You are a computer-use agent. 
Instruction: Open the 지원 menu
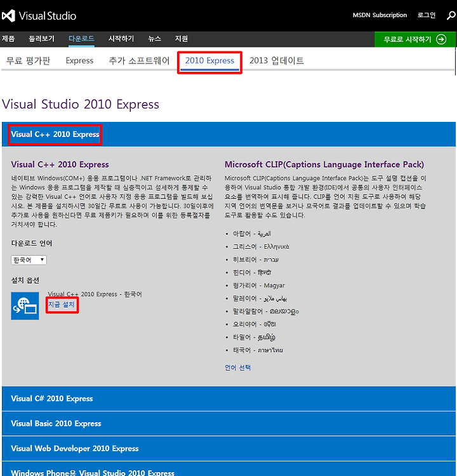[x=182, y=39]
